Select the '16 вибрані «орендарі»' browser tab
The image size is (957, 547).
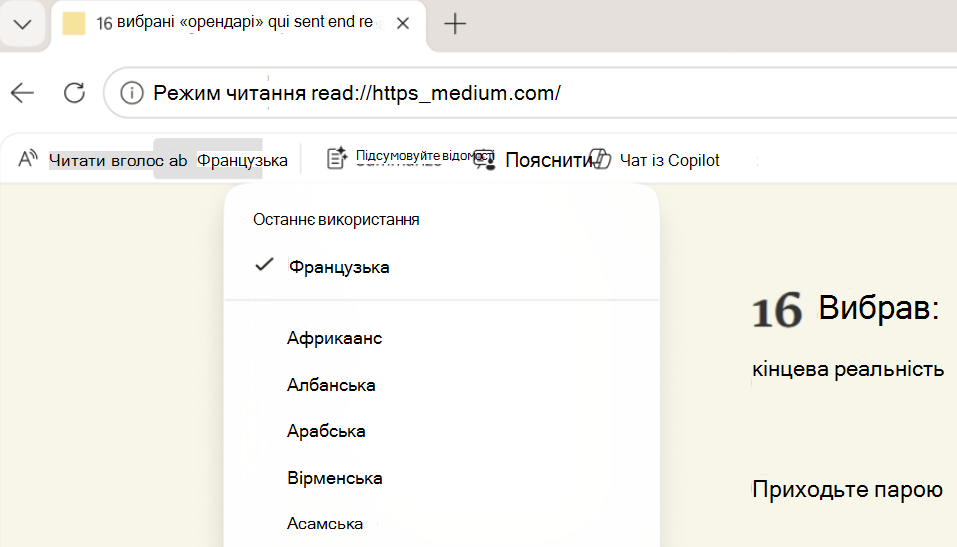click(238, 24)
